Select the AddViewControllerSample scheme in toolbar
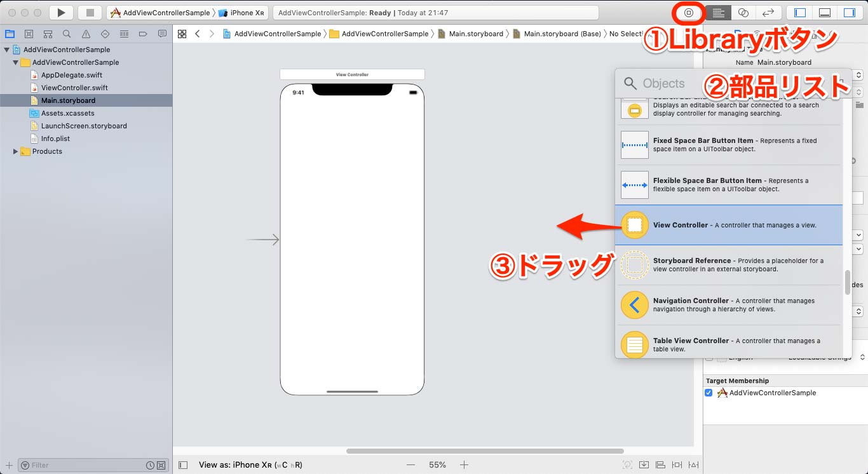Screen dimensions: 868x474 coord(160,13)
